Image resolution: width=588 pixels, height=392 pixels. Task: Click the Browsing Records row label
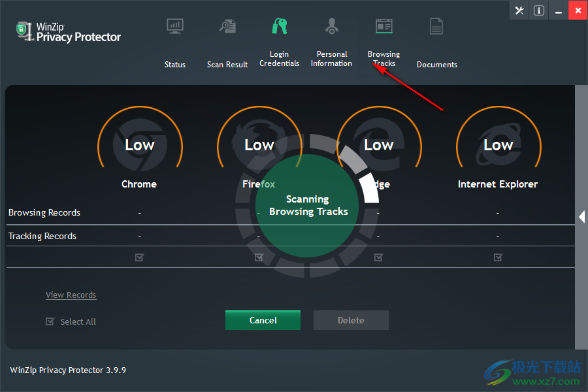pos(44,213)
